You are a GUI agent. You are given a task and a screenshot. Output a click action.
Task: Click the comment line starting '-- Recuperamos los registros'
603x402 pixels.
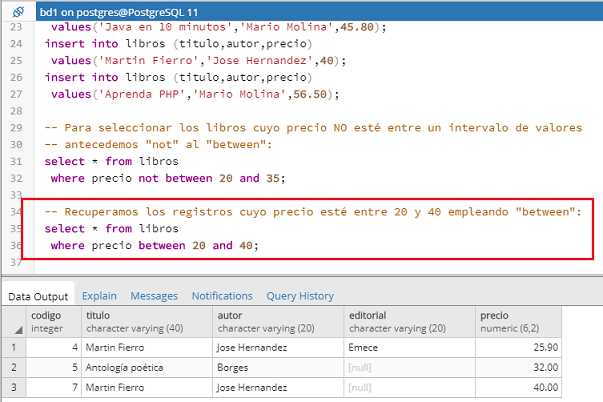[x=313, y=212]
